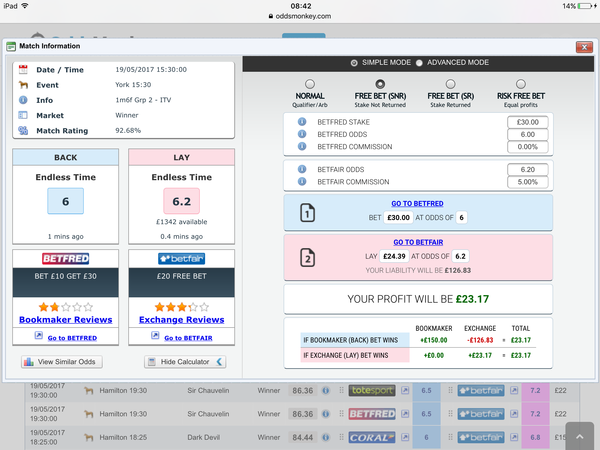Image resolution: width=600 pixels, height=450 pixels.
Task: Follow the Go to BETFRED link
Action: point(72,338)
